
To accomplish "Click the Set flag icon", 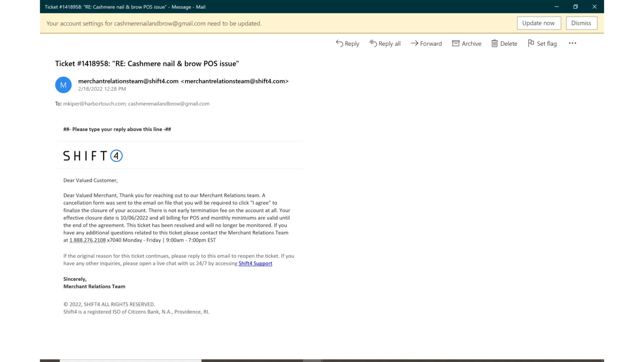I will tap(531, 43).
